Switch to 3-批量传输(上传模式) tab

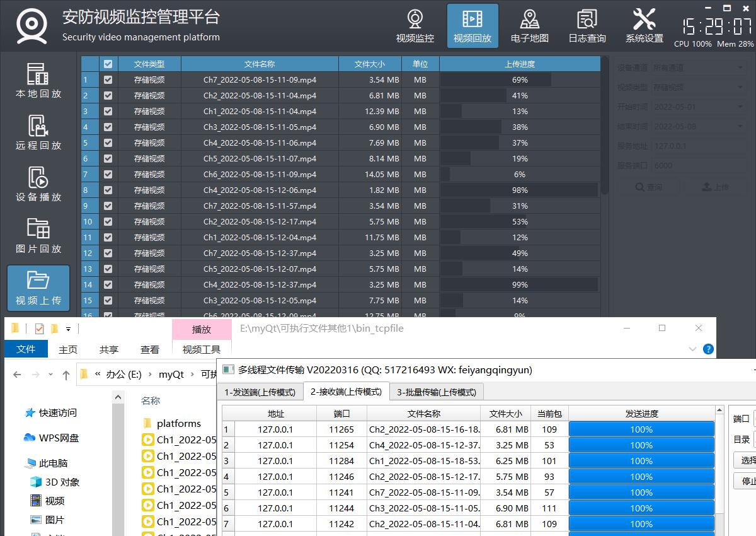click(436, 392)
